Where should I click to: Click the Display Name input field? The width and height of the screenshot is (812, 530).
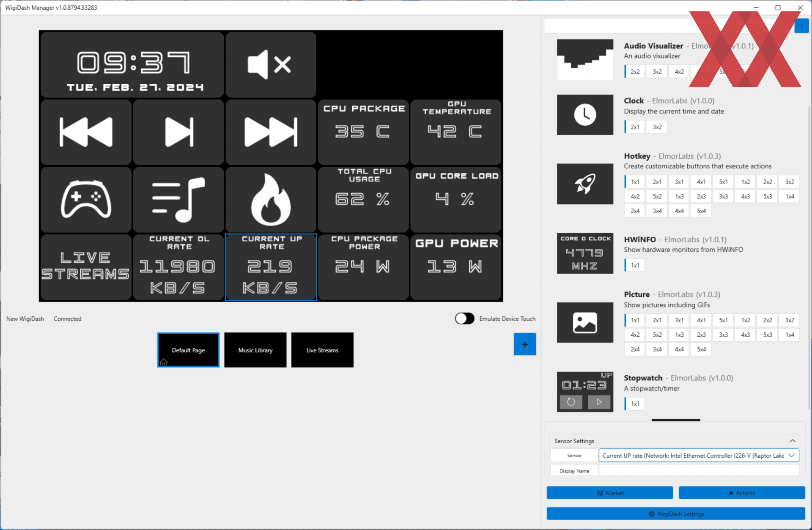(x=699, y=471)
